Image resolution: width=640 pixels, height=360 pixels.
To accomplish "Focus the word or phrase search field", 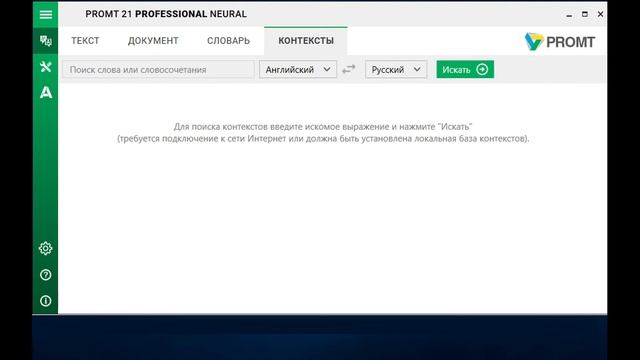I will [x=158, y=69].
